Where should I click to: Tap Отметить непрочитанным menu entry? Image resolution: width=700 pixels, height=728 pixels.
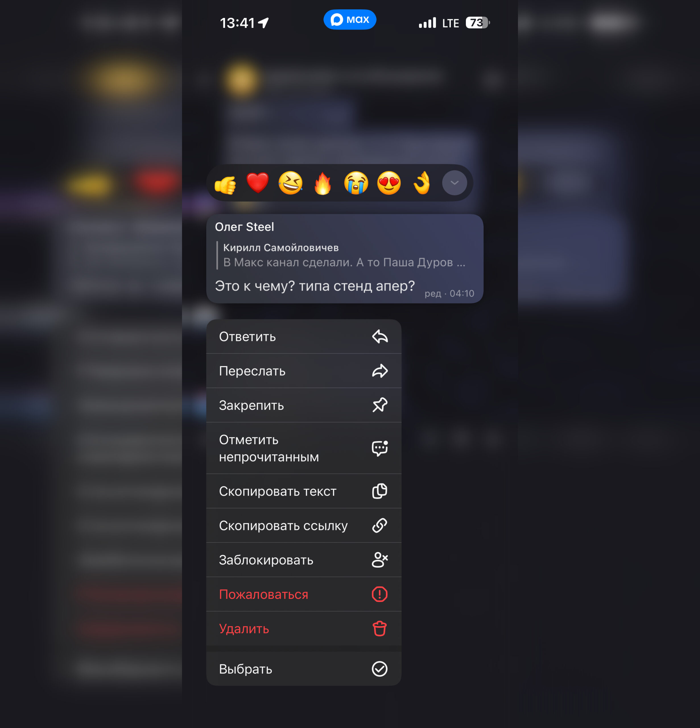[303, 448]
